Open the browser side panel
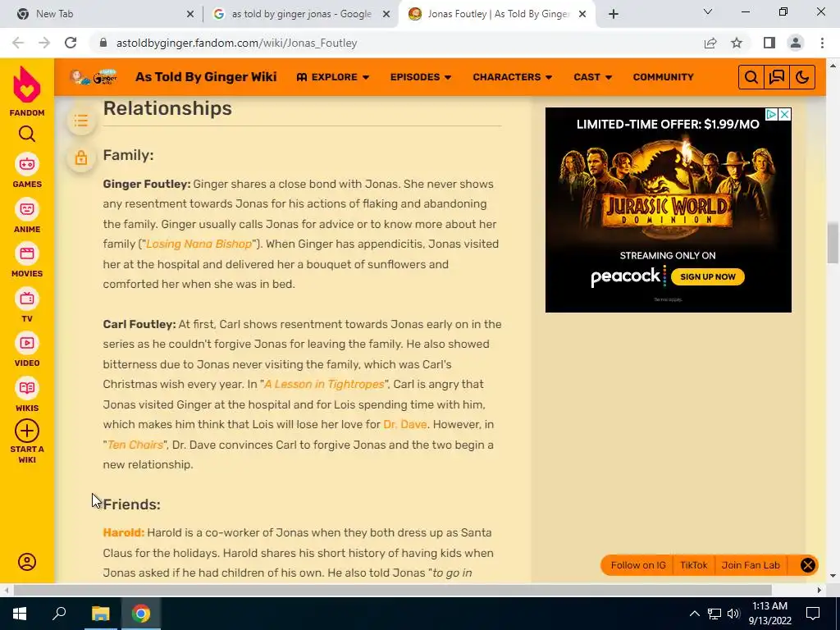The height and width of the screenshot is (630, 840). pos(769,43)
